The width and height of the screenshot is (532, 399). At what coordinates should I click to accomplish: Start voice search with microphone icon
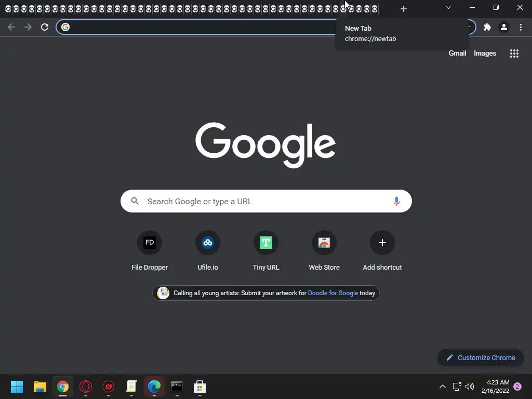tap(396, 201)
